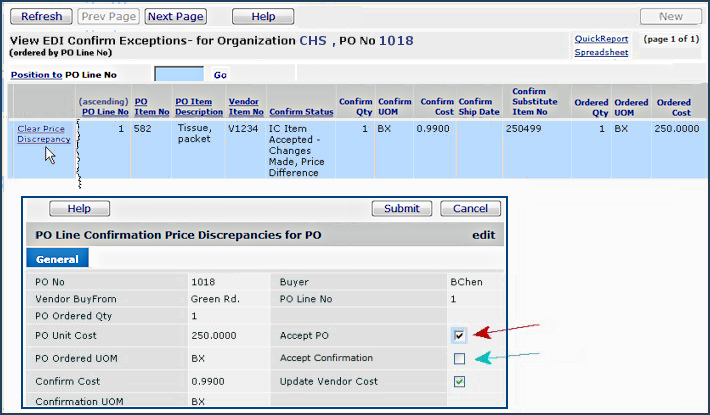The height and width of the screenshot is (415, 710).
Task: Open the Spreadsheet link
Action: click(x=601, y=52)
